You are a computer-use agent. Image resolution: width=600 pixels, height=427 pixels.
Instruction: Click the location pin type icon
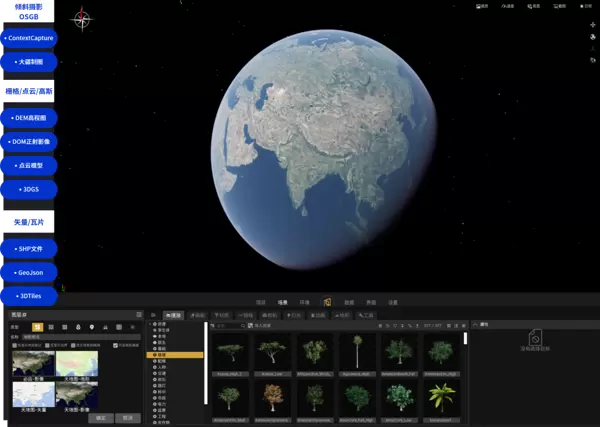(92, 327)
